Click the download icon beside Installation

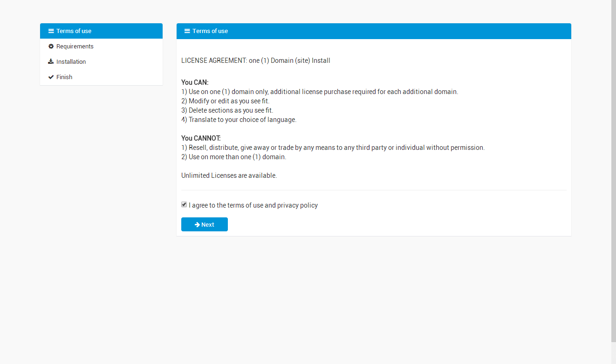click(51, 62)
